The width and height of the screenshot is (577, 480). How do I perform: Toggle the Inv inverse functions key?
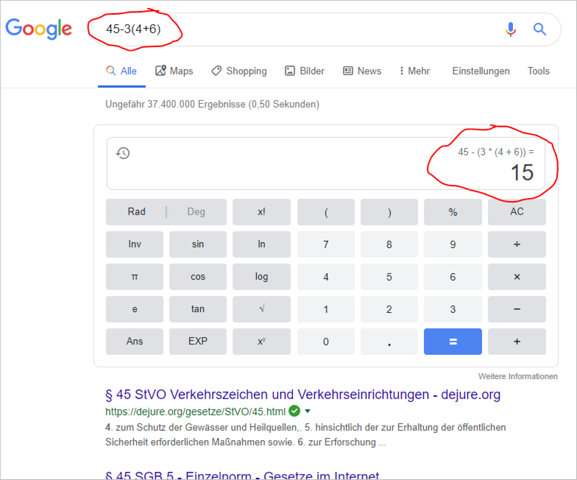pyautogui.click(x=135, y=244)
